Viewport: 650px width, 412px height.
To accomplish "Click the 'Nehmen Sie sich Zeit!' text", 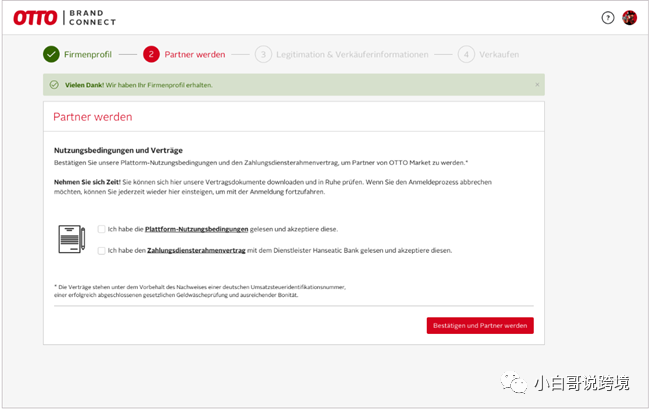I will (x=87, y=182).
